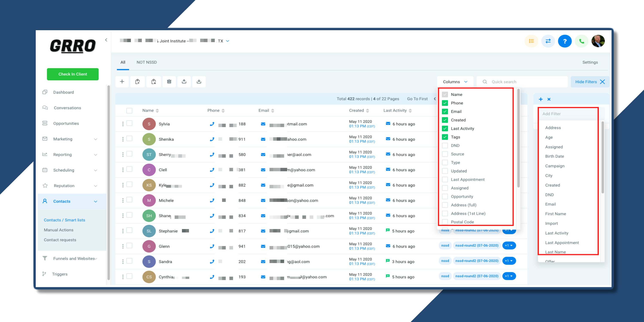Click the Check In Client button
This screenshot has width=644, height=322.
tap(73, 74)
